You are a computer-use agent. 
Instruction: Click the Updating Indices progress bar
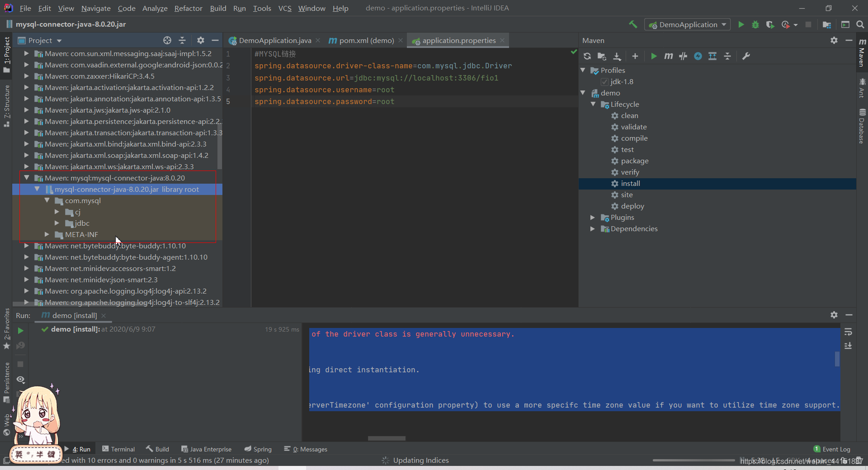pyautogui.click(x=693, y=460)
